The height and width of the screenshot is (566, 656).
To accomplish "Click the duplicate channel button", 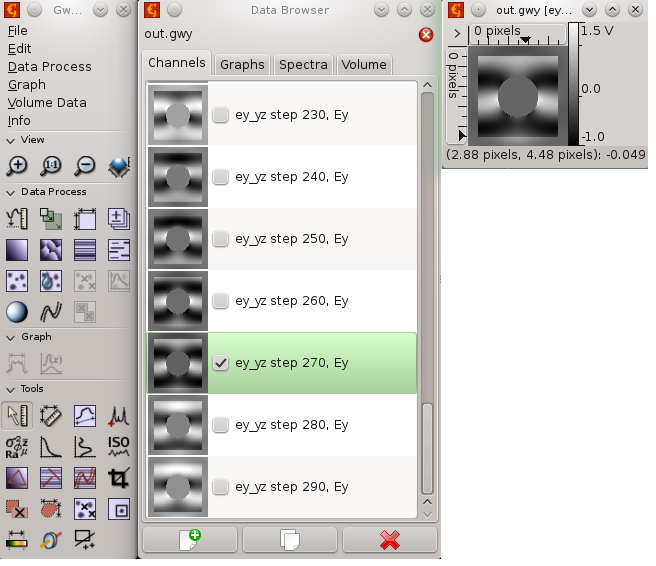I will click(290, 540).
